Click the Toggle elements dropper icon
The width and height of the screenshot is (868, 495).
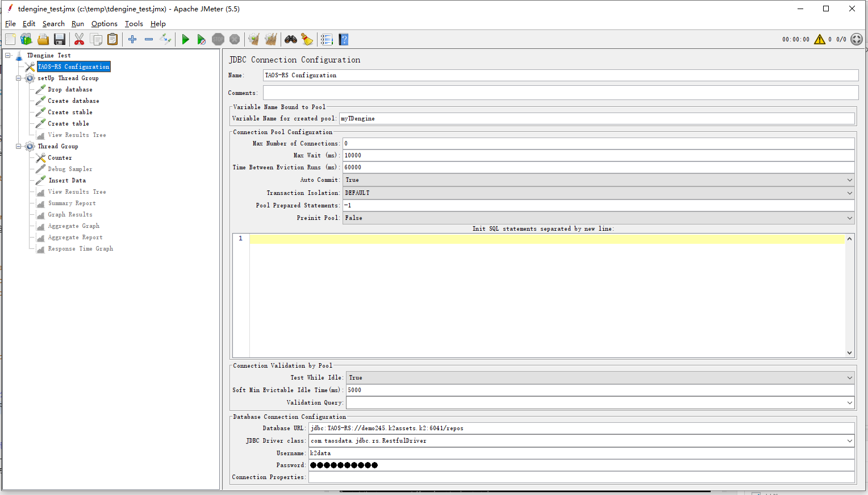click(x=165, y=39)
